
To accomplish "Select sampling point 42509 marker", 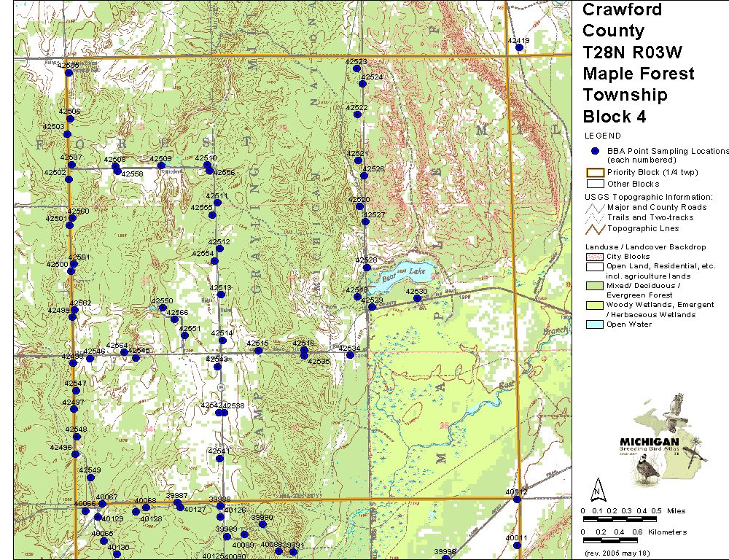I will pyautogui.click(x=161, y=166).
